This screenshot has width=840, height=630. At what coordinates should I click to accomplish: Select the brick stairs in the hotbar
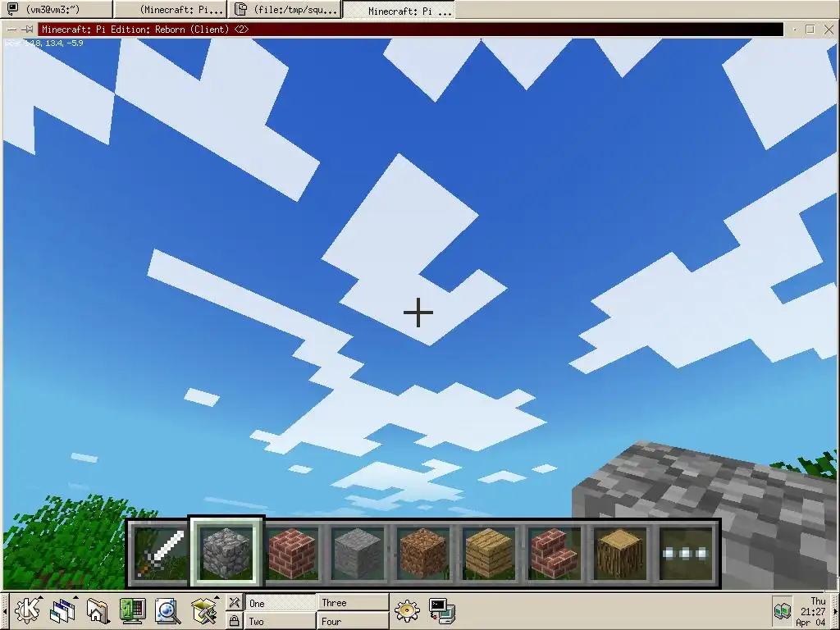[x=555, y=553]
